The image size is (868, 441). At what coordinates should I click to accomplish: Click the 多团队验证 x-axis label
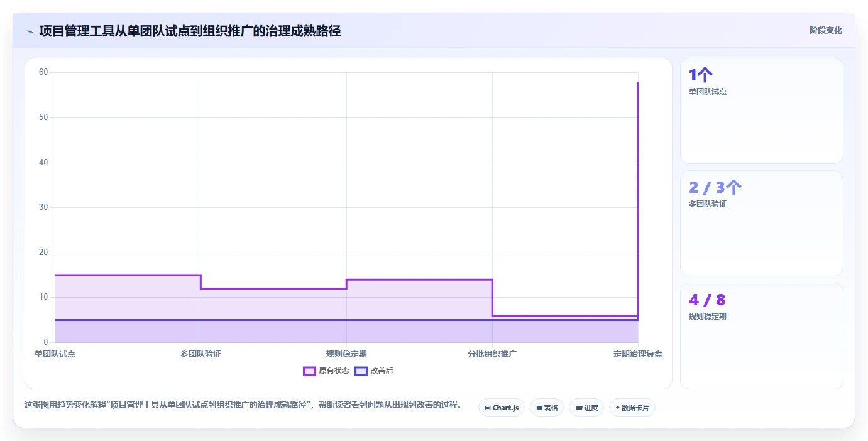tap(201, 354)
